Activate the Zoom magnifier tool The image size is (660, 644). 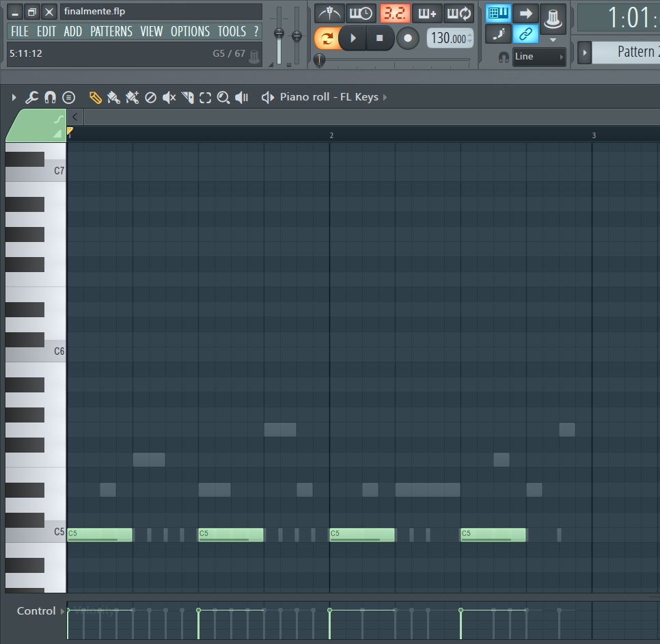click(223, 98)
